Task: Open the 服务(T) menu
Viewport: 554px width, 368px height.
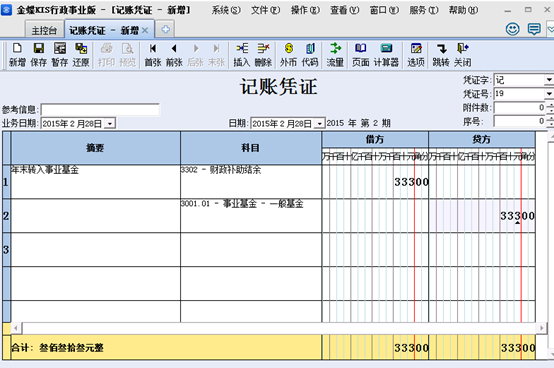Action: tap(424, 10)
